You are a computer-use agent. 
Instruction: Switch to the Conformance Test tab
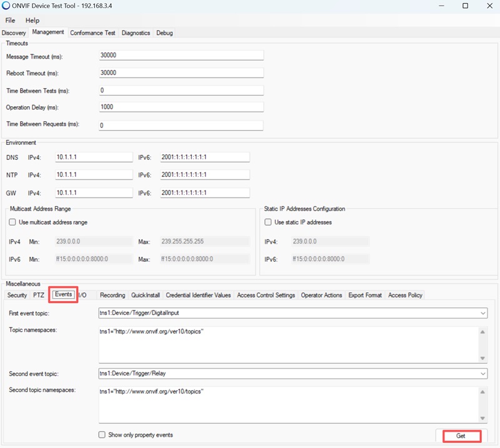click(x=92, y=32)
